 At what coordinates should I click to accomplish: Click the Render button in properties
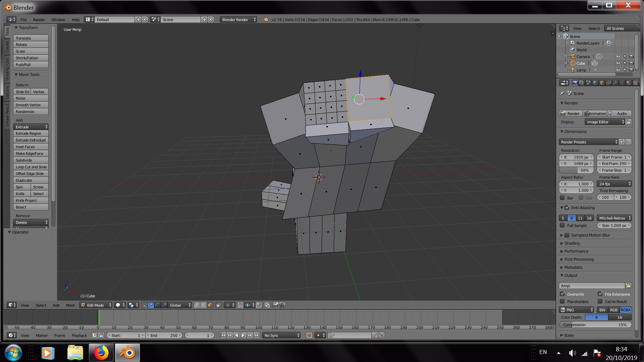[571, 114]
